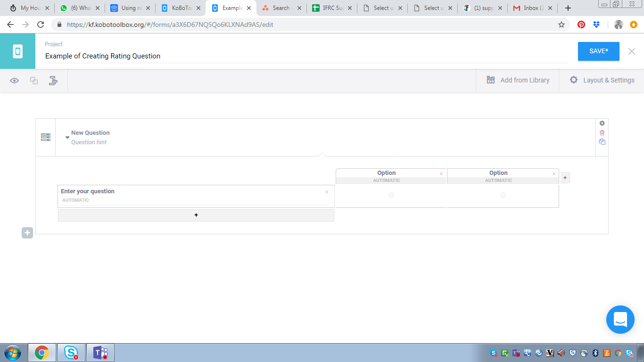Image resolution: width=644 pixels, height=362 pixels.
Task: Add a new option column with plus
Action: point(565,178)
